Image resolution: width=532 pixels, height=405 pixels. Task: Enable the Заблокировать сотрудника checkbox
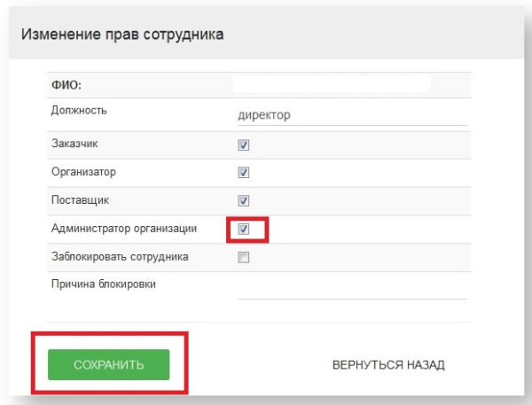coord(244,257)
